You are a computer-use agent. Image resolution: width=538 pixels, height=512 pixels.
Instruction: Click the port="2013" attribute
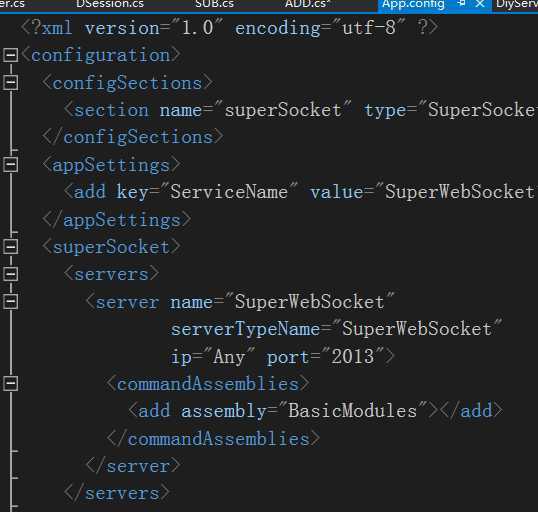(325, 357)
